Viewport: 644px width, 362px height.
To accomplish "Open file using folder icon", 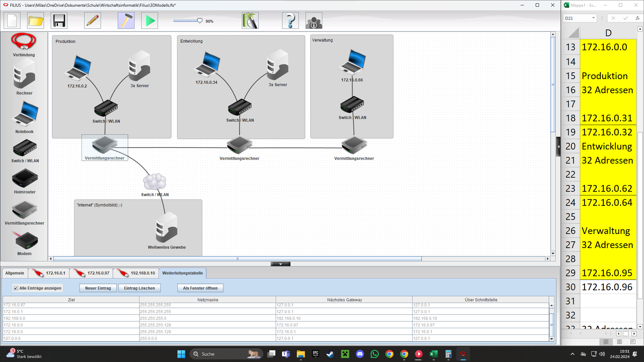I will (x=36, y=21).
